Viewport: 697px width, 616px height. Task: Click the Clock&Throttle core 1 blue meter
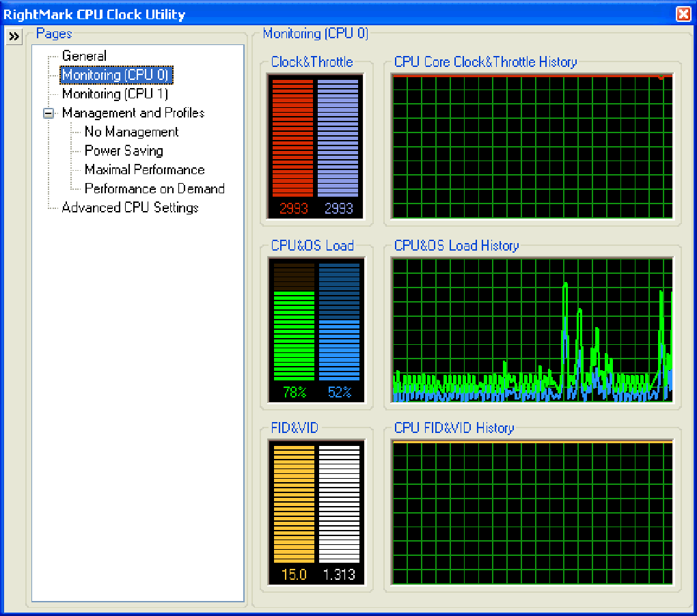pyautogui.click(x=338, y=137)
